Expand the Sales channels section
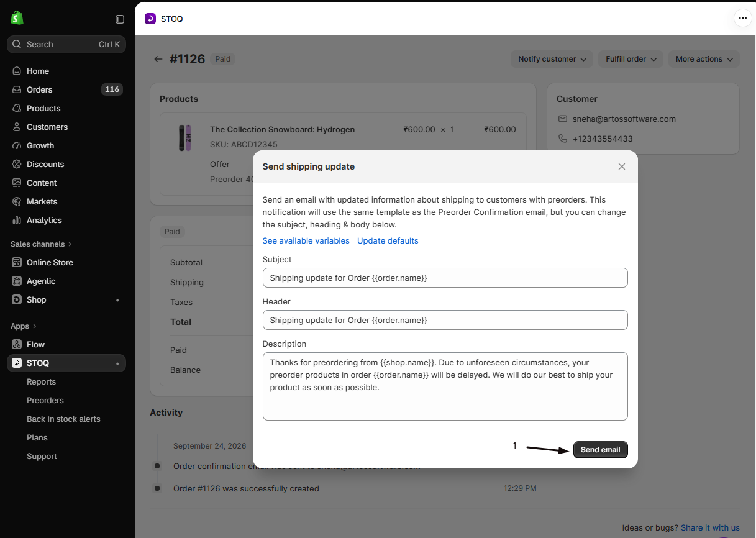This screenshot has height=538, width=756. (x=41, y=244)
